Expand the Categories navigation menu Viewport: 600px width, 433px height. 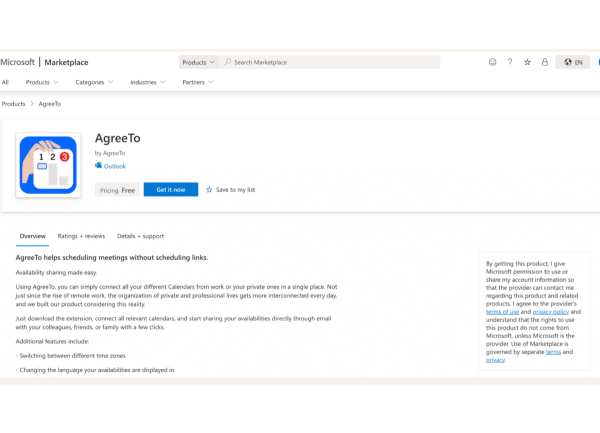(x=94, y=82)
